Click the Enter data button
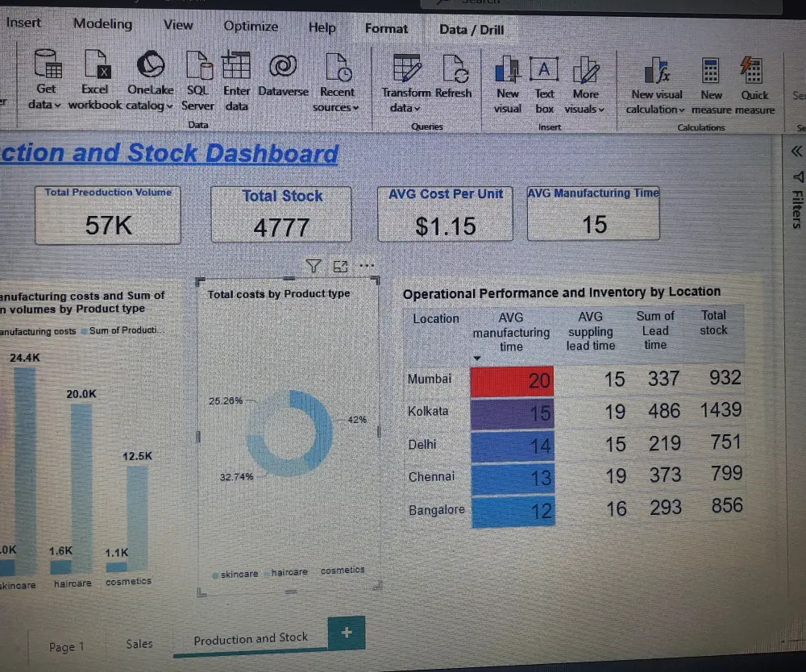 (236, 81)
